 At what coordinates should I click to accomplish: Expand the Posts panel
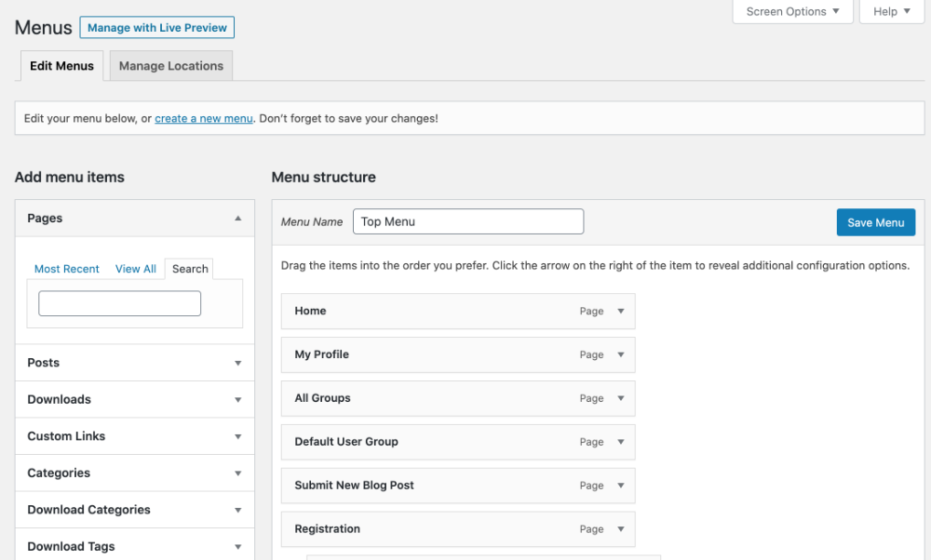237,363
